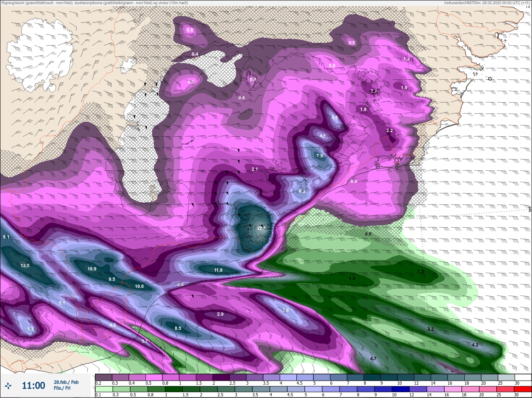Viewport: 532px width, 398px height.
Task: Click the 4.3 precipitation value on map
Action: pos(113,325)
